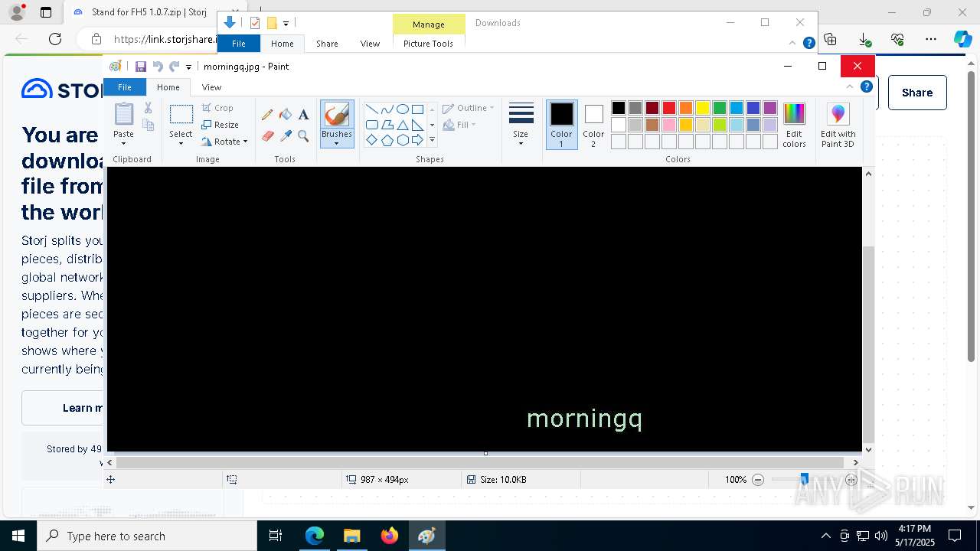Select the Pencil tool in Paint
Viewport: 980px width, 551px height.
(x=267, y=115)
